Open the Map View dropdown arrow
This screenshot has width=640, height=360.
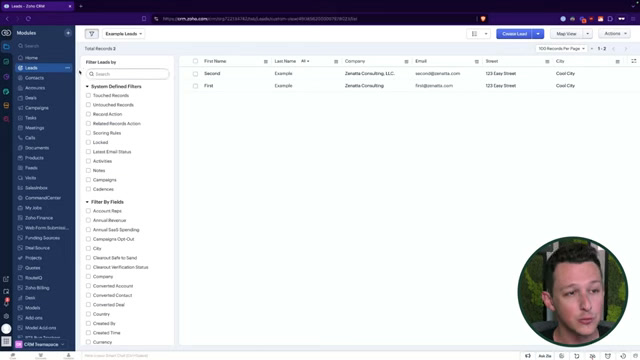tap(587, 34)
